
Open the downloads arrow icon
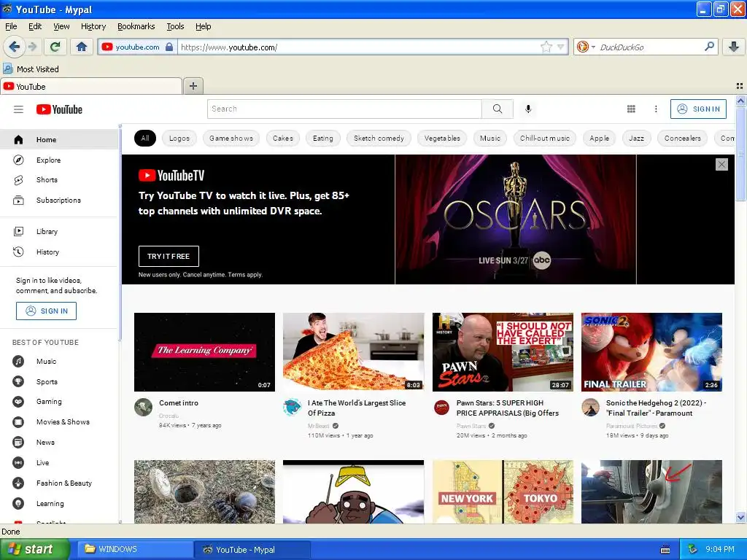click(734, 47)
